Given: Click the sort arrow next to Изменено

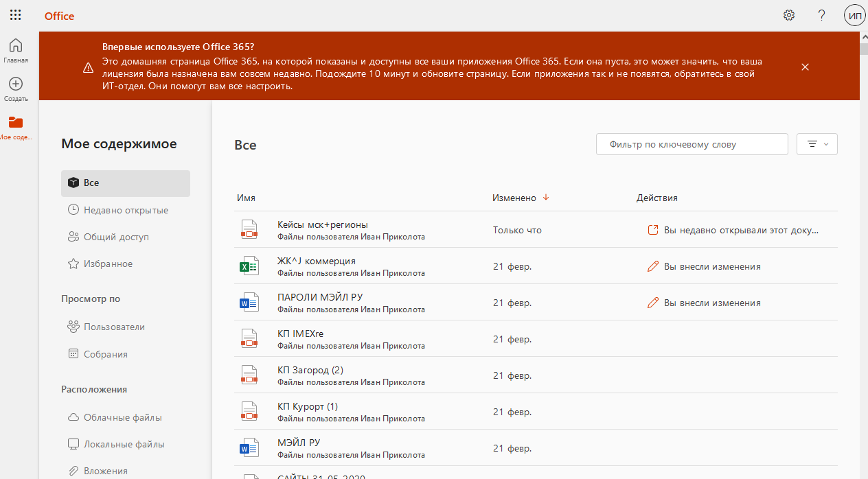Looking at the screenshot, I should click(x=546, y=197).
